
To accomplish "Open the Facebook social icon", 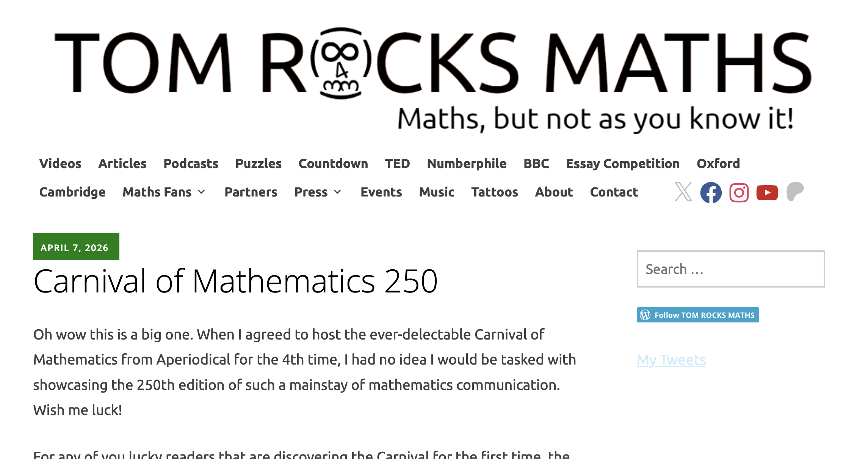I will pyautogui.click(x=711, y=192).
